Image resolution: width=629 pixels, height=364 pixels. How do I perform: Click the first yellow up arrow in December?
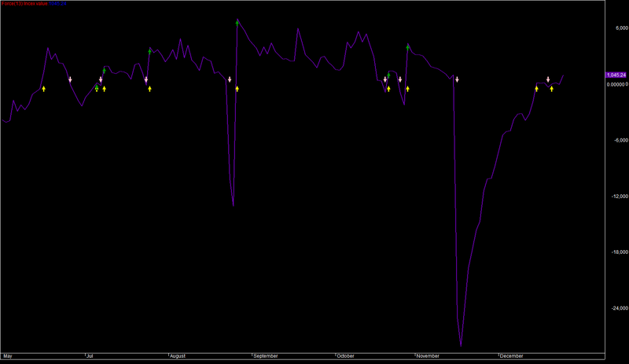(536, 89)
